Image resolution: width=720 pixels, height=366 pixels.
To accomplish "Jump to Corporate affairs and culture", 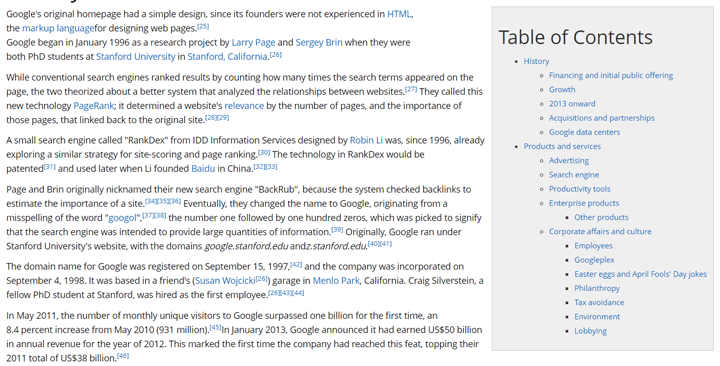I will coord(600,232).
